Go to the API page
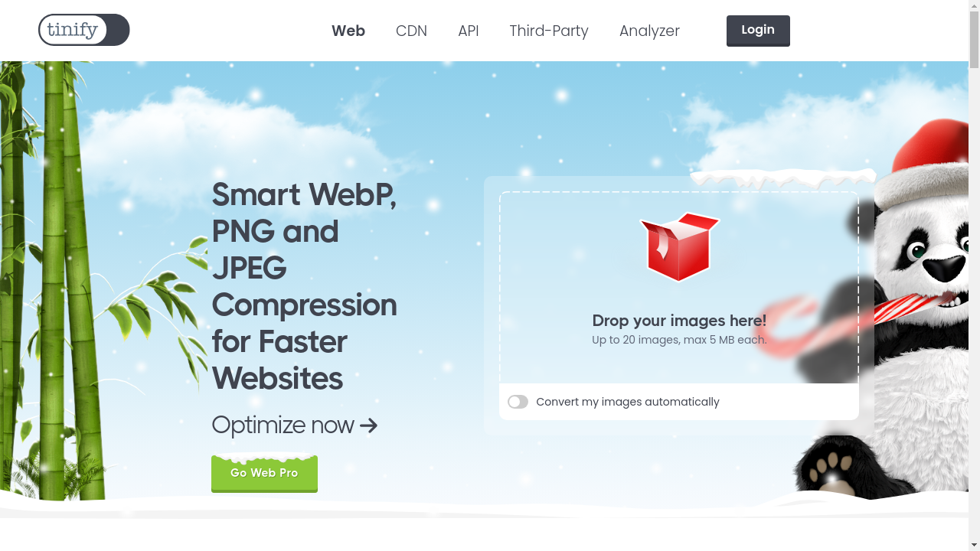 coord(469,31)
